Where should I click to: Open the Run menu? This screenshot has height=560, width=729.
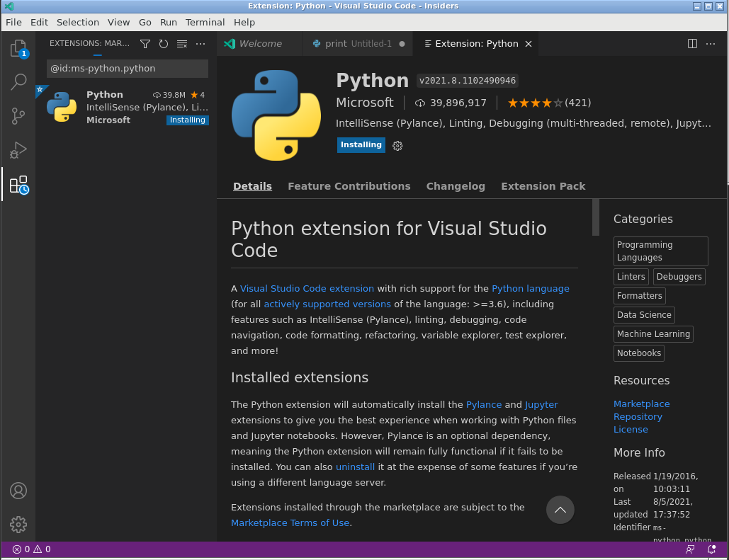click(x=169, y=23)
